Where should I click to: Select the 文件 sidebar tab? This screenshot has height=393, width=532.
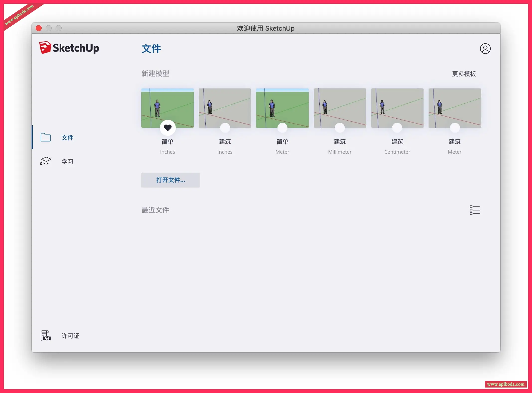coord(67,137)
